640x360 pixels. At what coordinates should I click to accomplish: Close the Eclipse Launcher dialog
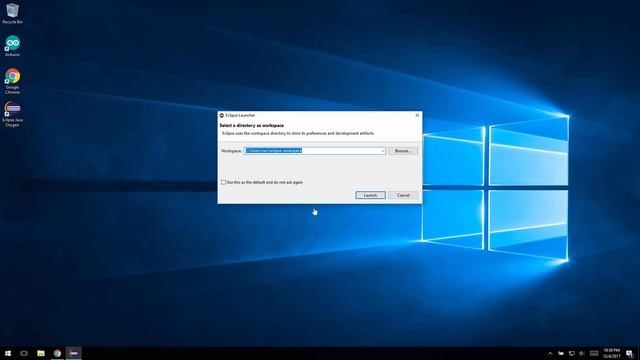coord(417,116)
